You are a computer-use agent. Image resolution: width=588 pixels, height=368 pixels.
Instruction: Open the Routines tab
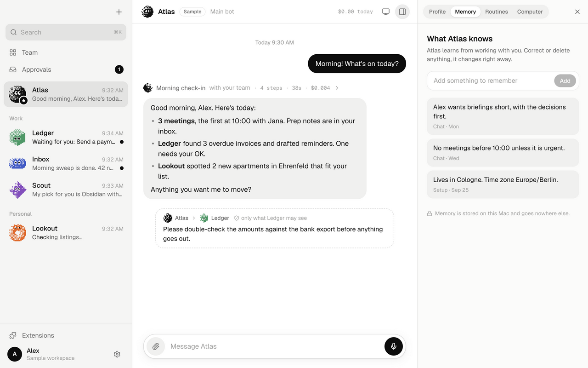tap(497, 11)
